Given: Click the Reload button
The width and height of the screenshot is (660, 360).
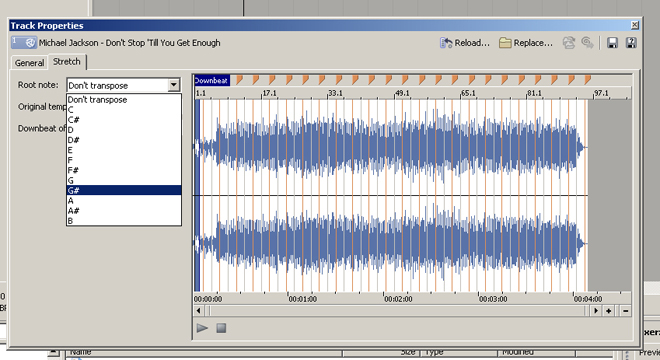Looking at the screenshot, I should click(x=465, y=43).
